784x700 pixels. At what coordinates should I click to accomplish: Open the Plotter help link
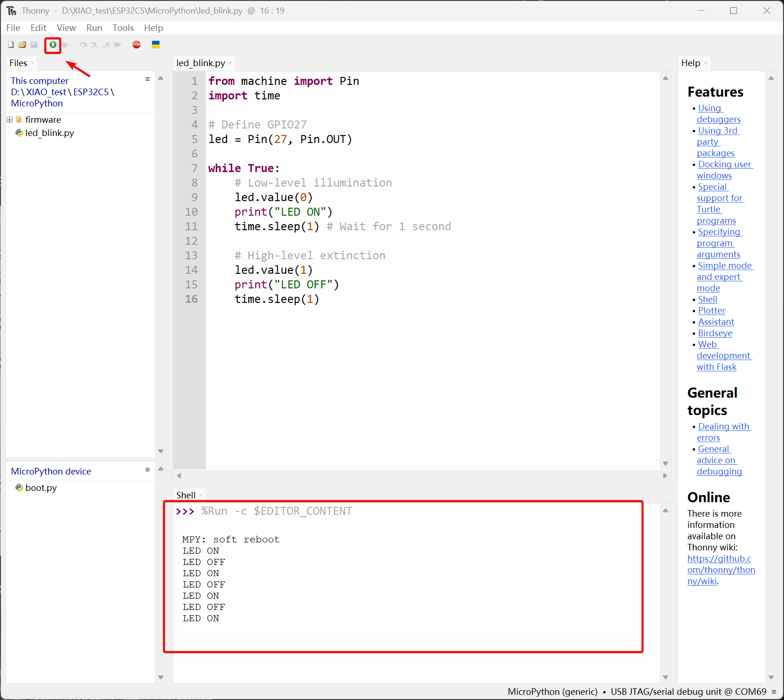[x=711, y=310]
